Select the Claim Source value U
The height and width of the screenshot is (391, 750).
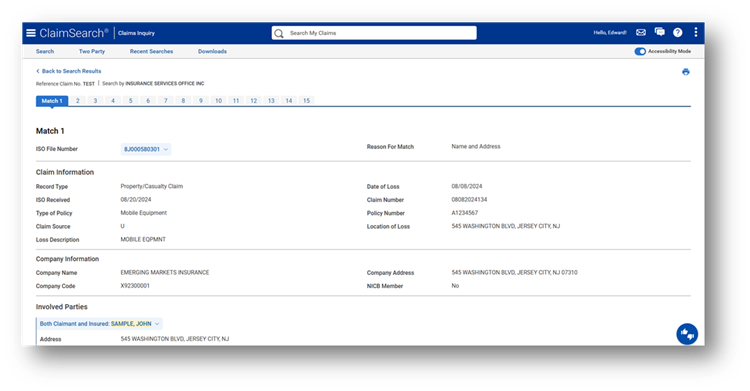point(122,226)
